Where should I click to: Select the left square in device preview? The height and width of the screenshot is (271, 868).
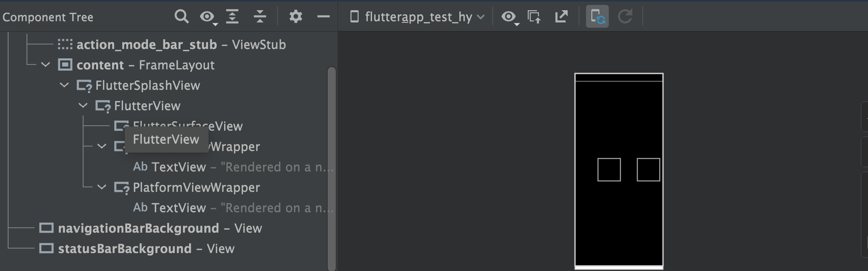(x=609, y=169)
